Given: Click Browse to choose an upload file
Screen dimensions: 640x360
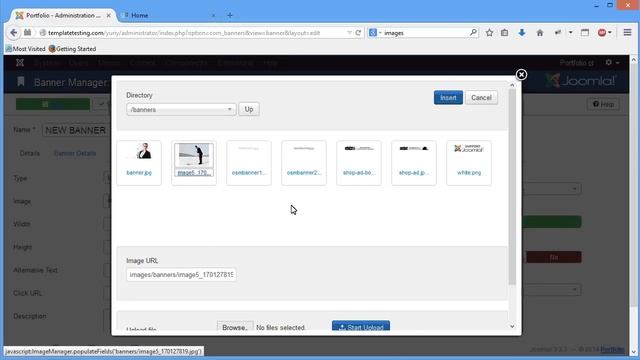Looking at the screenshot, I should [235, 327].
